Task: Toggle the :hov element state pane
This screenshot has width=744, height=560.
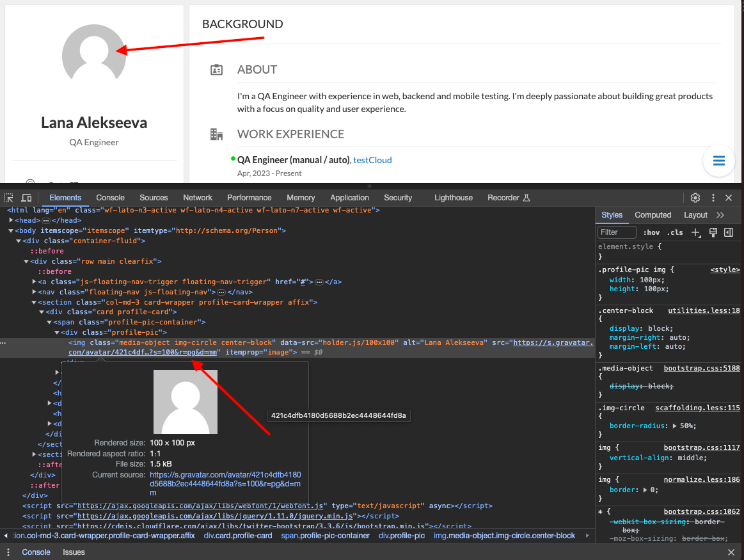Action: [651, 232]
